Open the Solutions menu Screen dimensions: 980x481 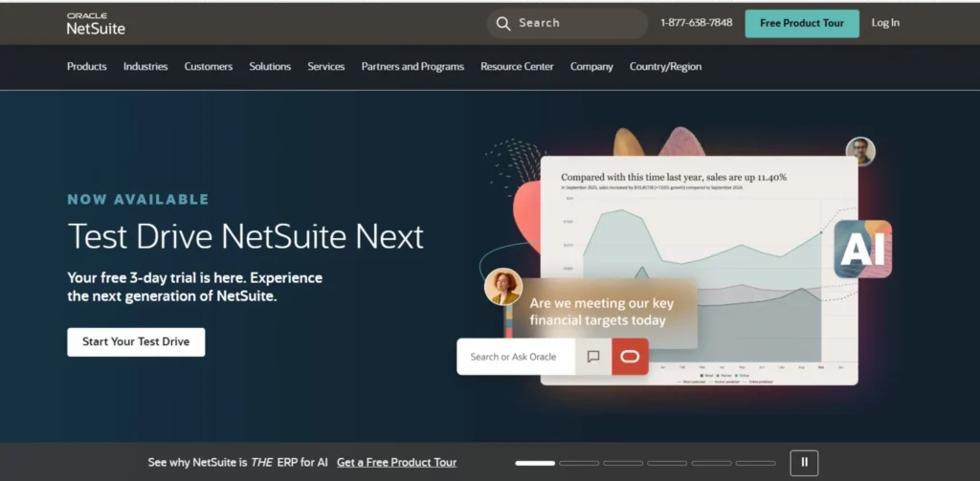pos(270,66)
